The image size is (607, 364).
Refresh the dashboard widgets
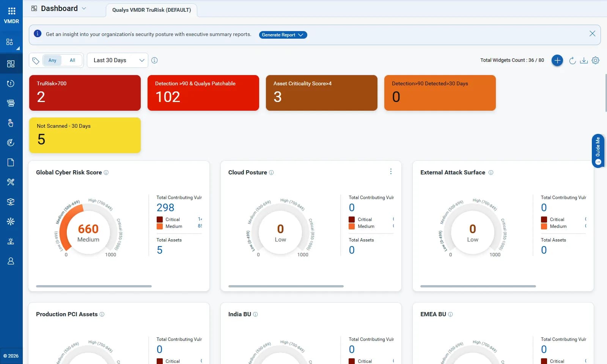pyautogui.click(x=572, y=60)
